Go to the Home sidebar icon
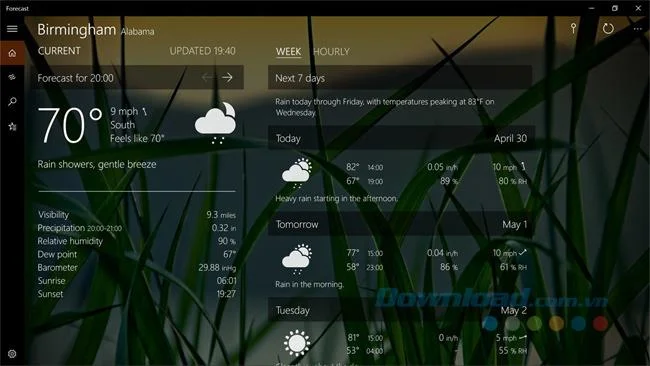 pyautogui.click(x=12, y=53)
